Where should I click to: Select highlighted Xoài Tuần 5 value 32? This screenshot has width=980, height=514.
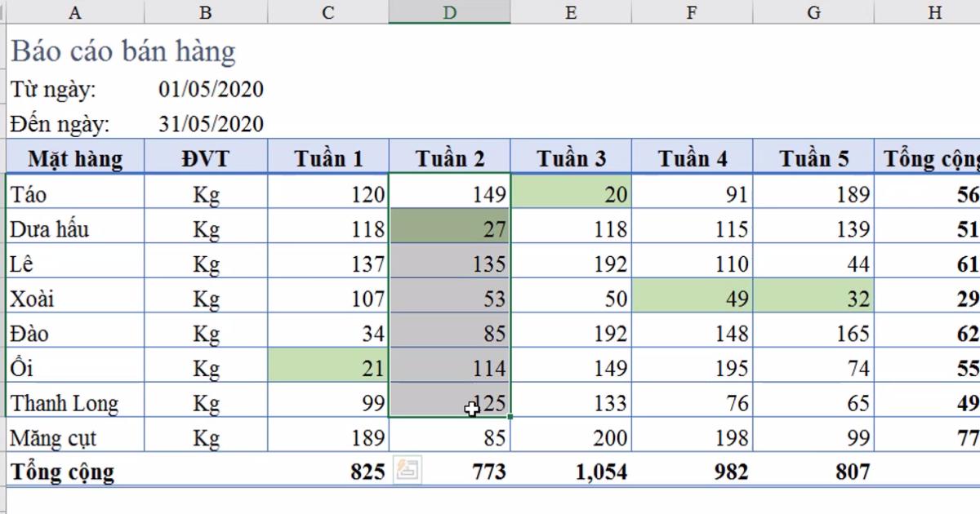pos(813,297)
